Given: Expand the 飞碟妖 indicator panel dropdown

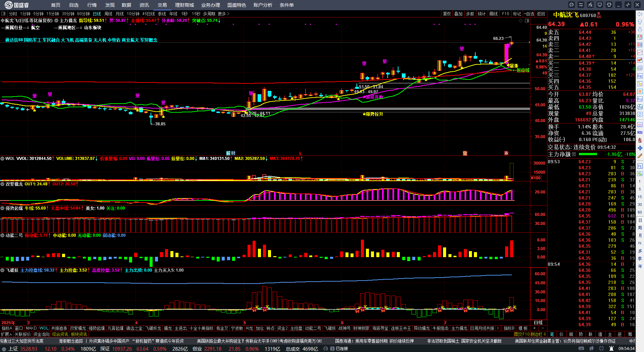Looking at the screenshot, I should click(x=2, y=270).
